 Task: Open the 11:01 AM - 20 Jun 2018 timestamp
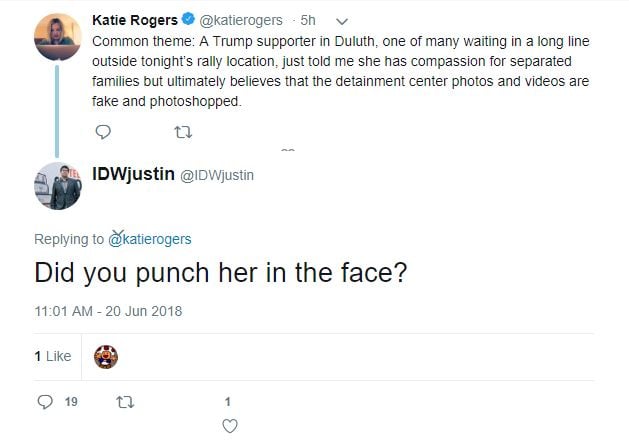click(x=108, y=311)
